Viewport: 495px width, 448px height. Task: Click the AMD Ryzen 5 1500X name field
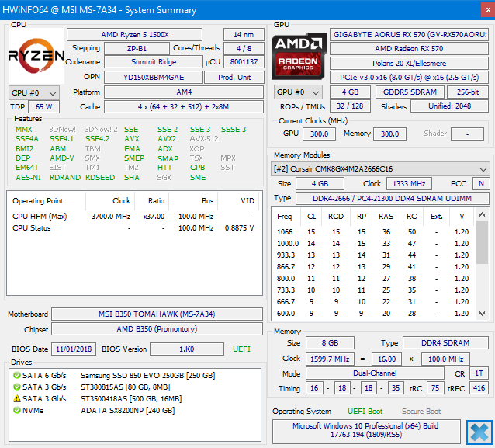point(134,35)
